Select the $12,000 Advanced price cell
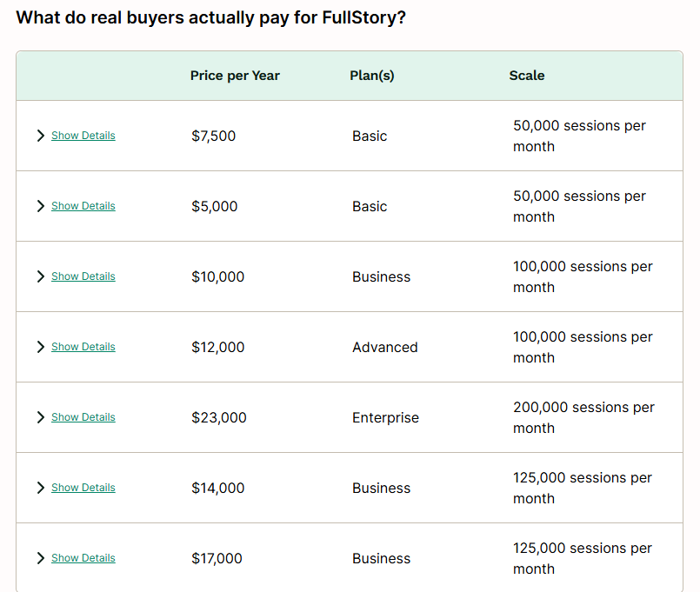700x592 pixels. (x=217, y=347)
